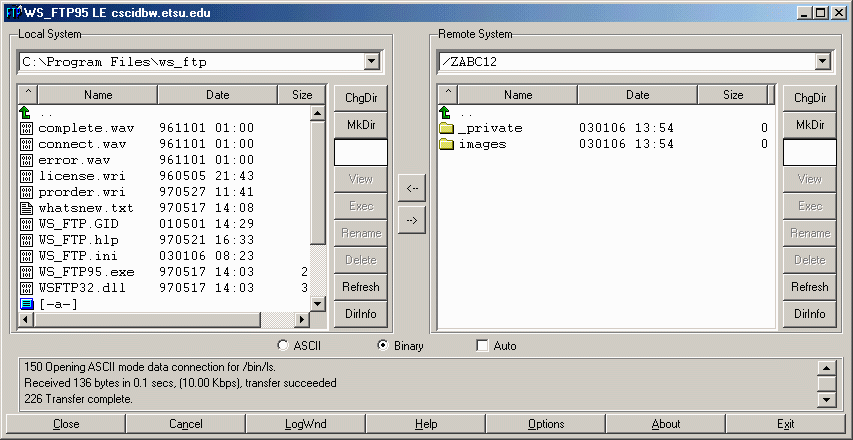This screenshot has height=440, width=853.
Task: Click the local parent directory up-arrow icon
Action: pos(27,113)
